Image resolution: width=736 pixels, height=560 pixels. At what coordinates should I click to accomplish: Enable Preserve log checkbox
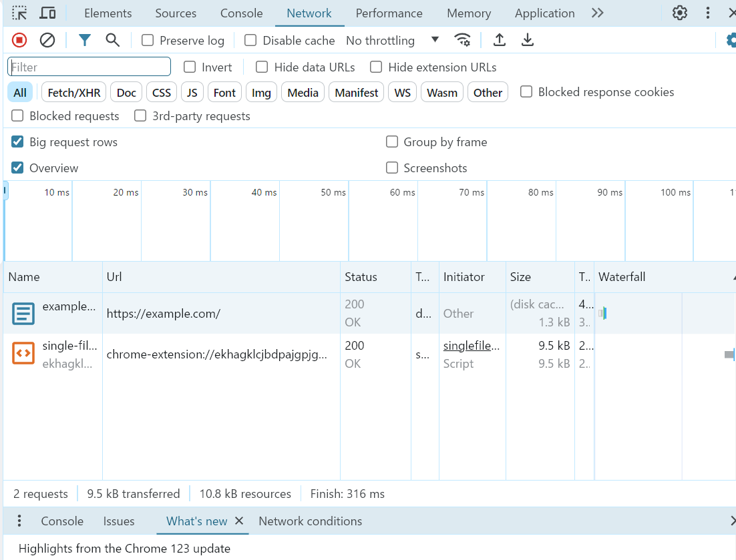[148, 41]
